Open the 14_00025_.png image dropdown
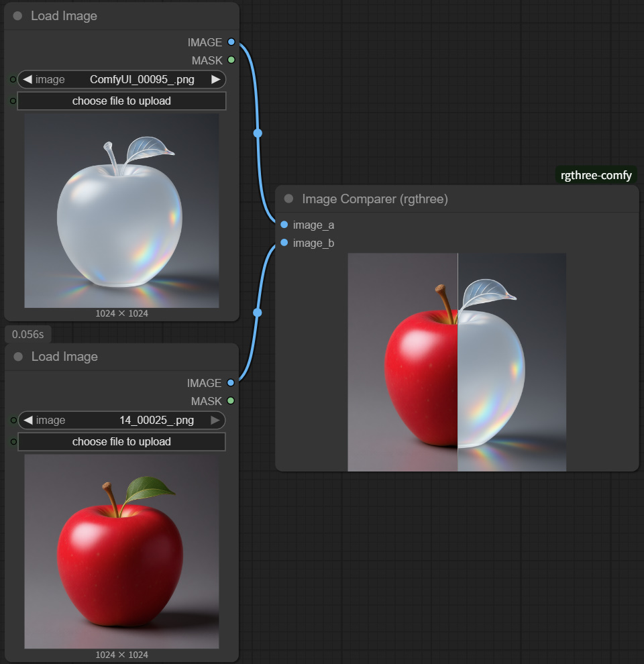Image resolution: width=644 pixels, height=664 pixels. (121, 420)
